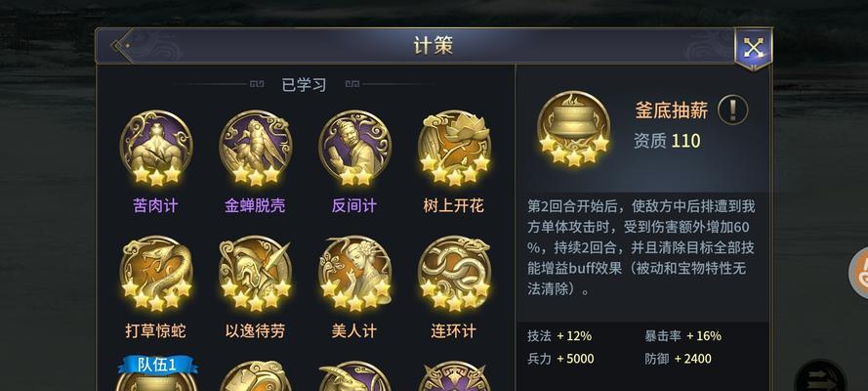Screen dimensions: 868x391
Task: Select the 苦肉计 stratagem icon
Action: [x=156, y=147]
